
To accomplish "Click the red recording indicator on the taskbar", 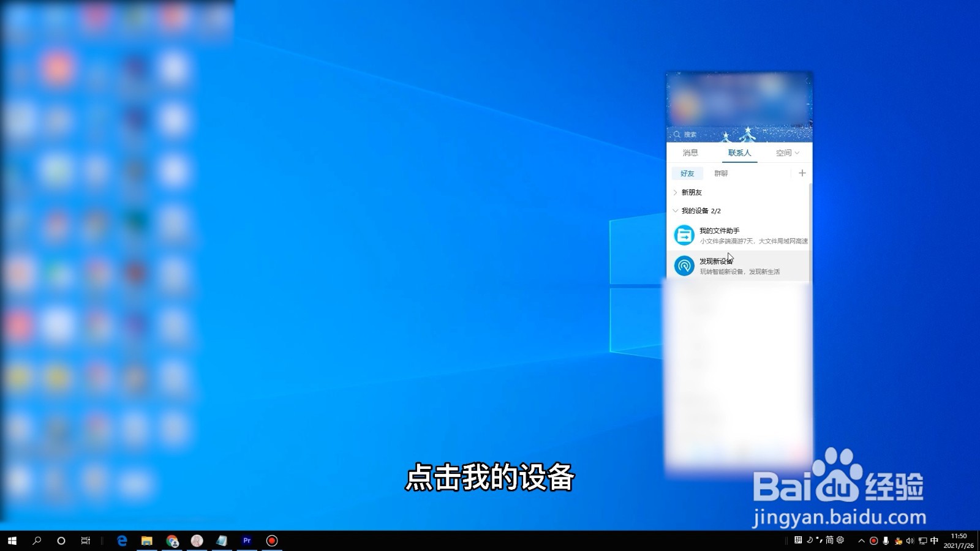I will click(x=271, y=541).
